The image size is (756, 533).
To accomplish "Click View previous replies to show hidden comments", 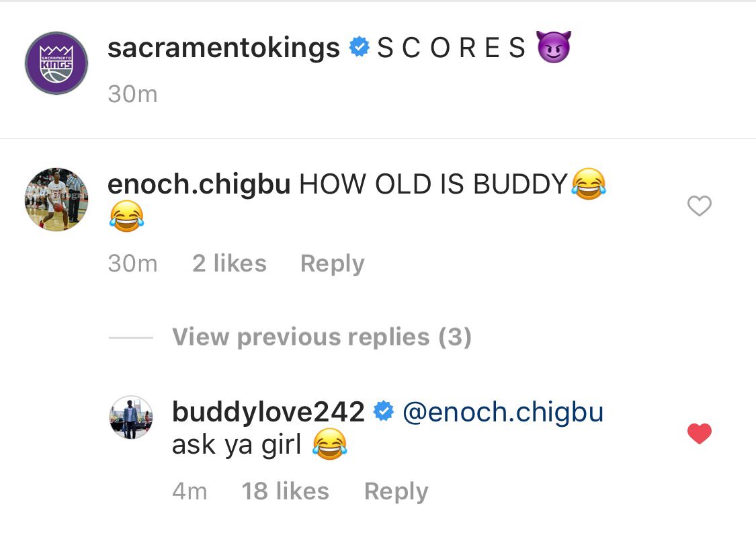I will (x=322, y=337).
